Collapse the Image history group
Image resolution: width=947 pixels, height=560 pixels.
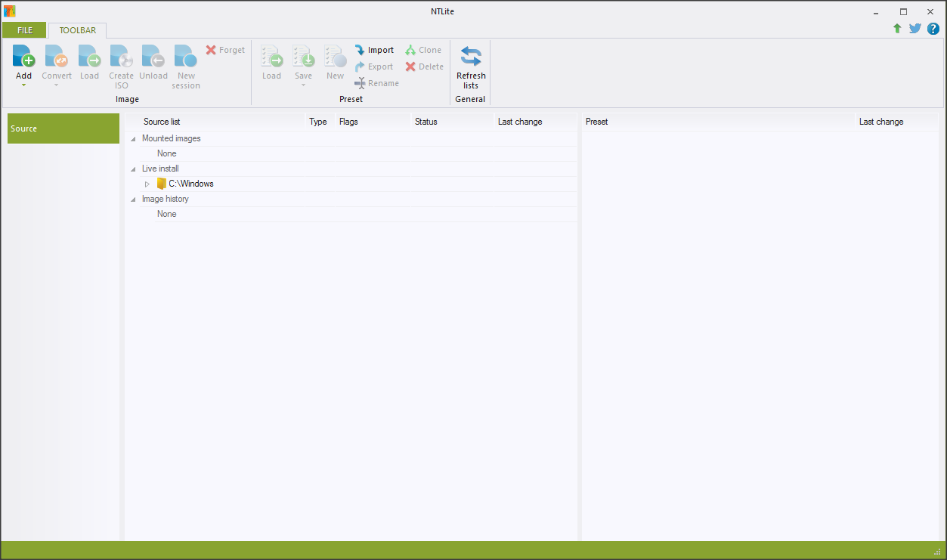(134, 200)
